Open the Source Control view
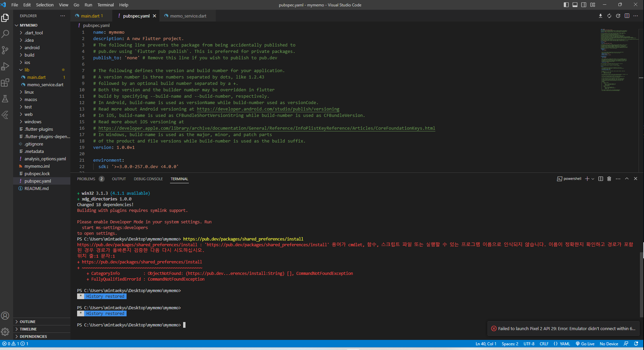 tap(5, 50)
